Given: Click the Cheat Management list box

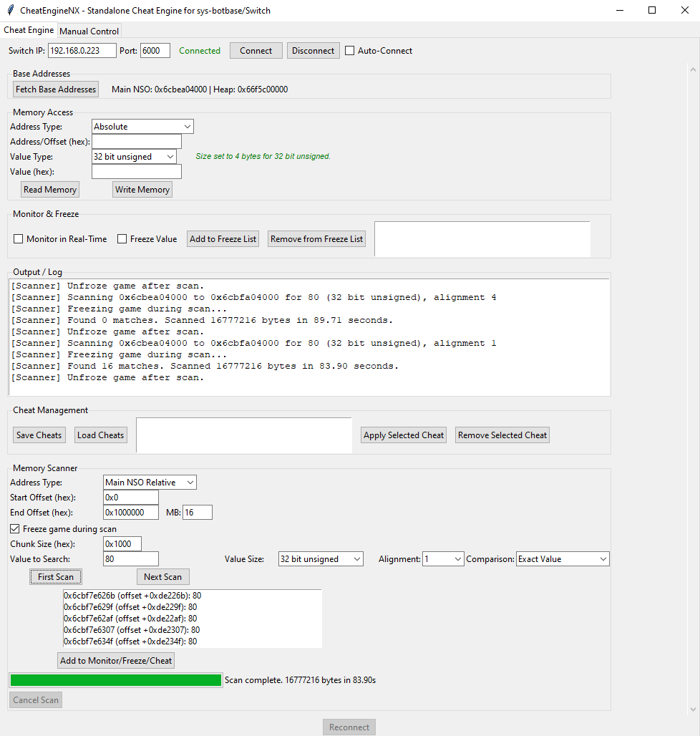Looking at the screenshot, I should click(x=244, y=435).
